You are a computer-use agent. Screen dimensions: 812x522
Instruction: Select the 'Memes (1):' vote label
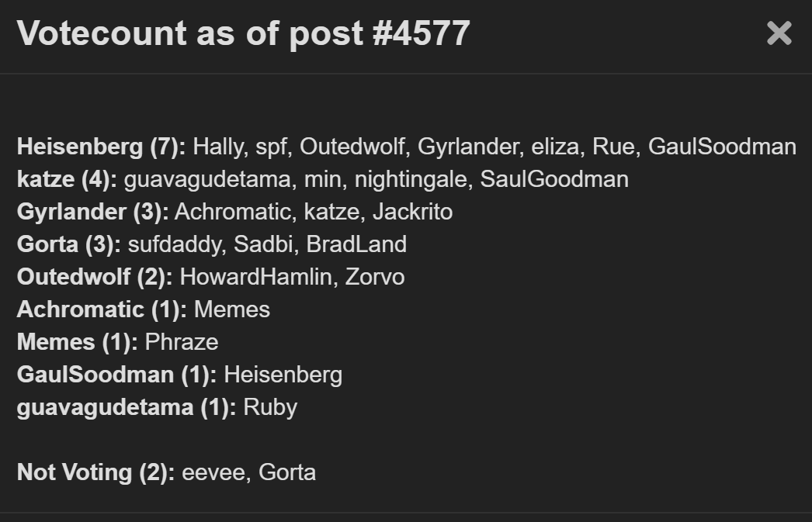[x=78, y=343]
